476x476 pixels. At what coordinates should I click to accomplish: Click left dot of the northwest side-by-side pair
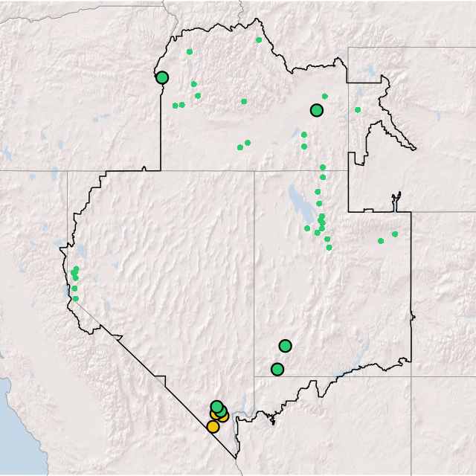(176, 106)
